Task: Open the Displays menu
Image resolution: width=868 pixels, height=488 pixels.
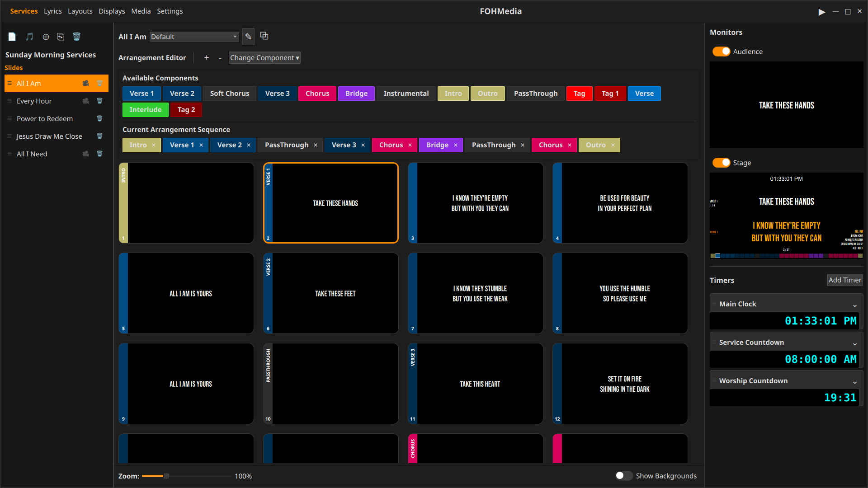Action: coord(112,11)
